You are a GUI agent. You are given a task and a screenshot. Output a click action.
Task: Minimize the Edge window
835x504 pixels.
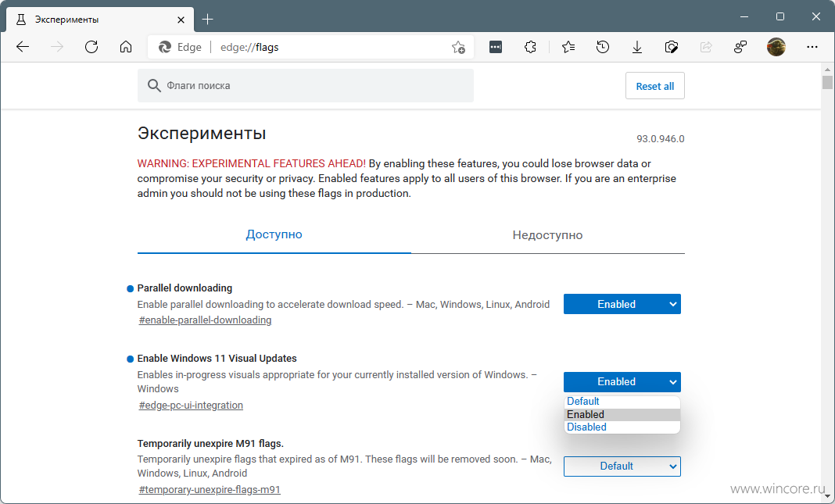(744, 17)
